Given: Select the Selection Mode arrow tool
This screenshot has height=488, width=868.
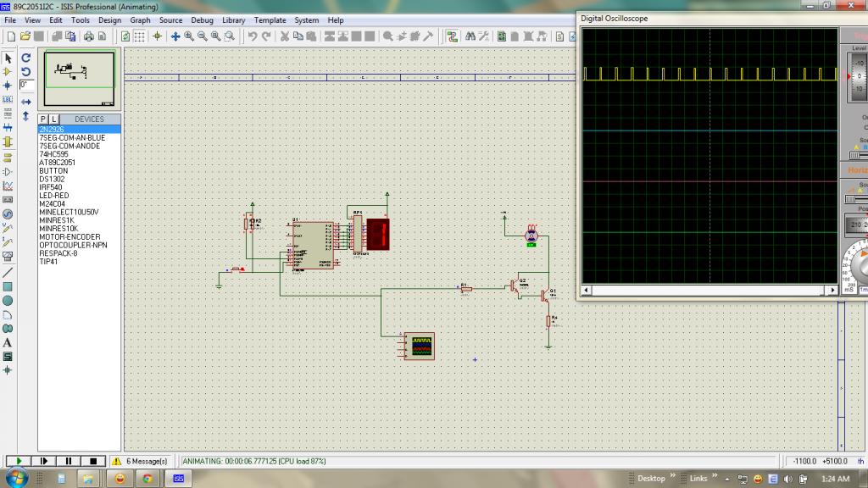Looking at the screenshot, I should pyautogui.click(x=8, y=58).
